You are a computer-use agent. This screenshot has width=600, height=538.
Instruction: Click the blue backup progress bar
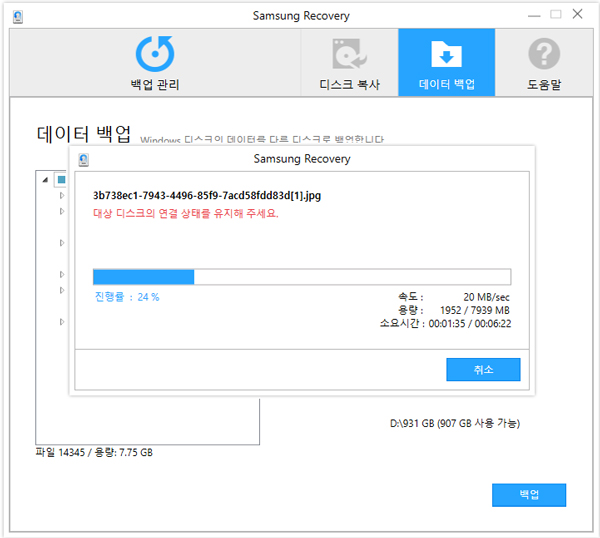coord(302,277)
